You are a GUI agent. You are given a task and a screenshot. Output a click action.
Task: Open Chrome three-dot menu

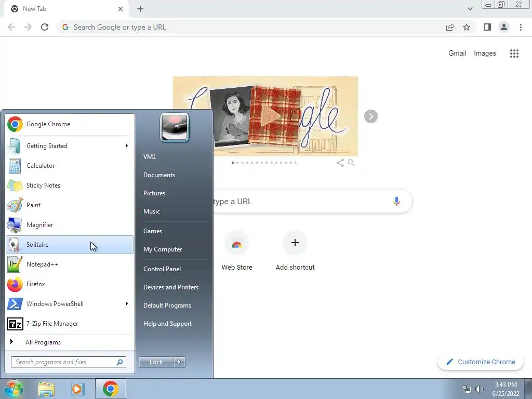[521, 27]
